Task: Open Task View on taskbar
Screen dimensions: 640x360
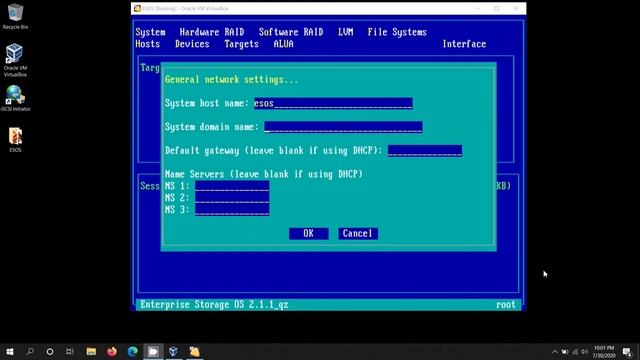Action: (x=70, y=351)
